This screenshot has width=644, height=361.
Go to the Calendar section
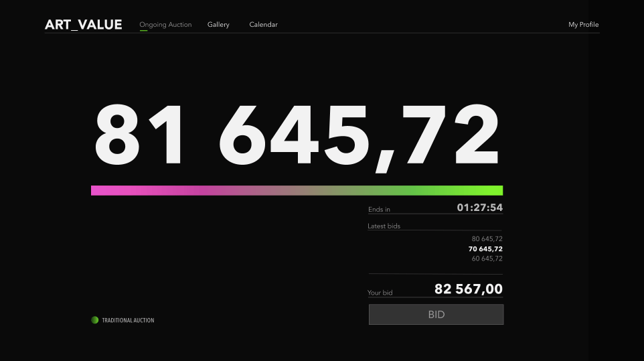point(263,25)
